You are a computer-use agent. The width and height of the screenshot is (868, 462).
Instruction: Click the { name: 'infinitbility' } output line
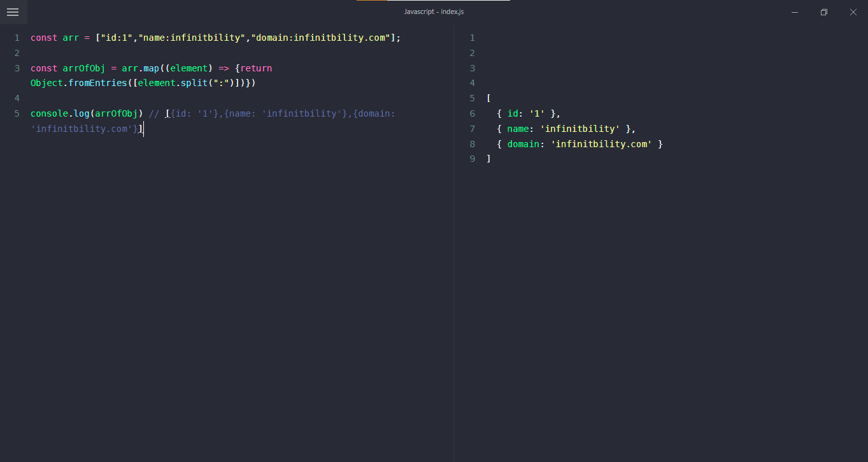[566, 129]
